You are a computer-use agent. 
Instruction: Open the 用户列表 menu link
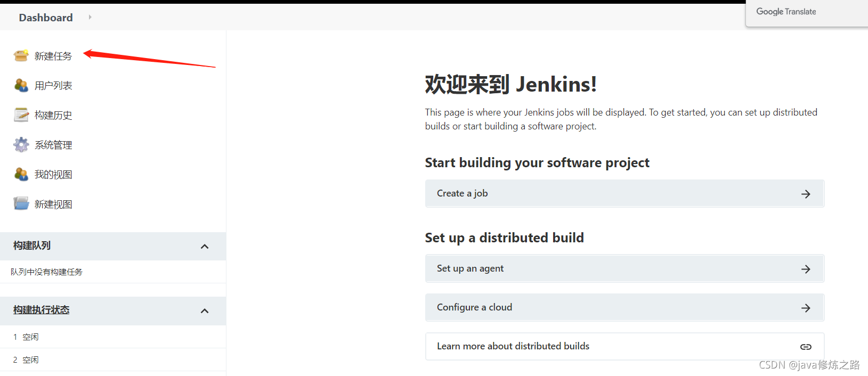coord(53,85)
